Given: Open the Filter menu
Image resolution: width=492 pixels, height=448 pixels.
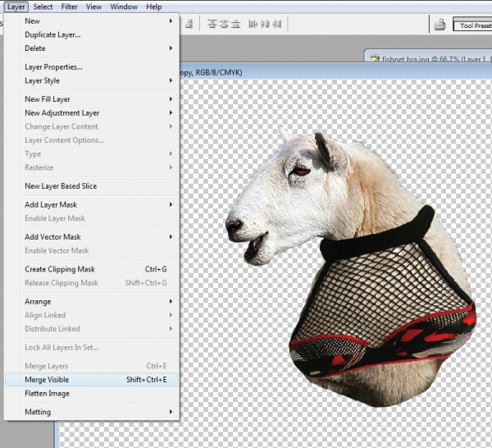Looking at the screenshot, I should pos(69,7).
